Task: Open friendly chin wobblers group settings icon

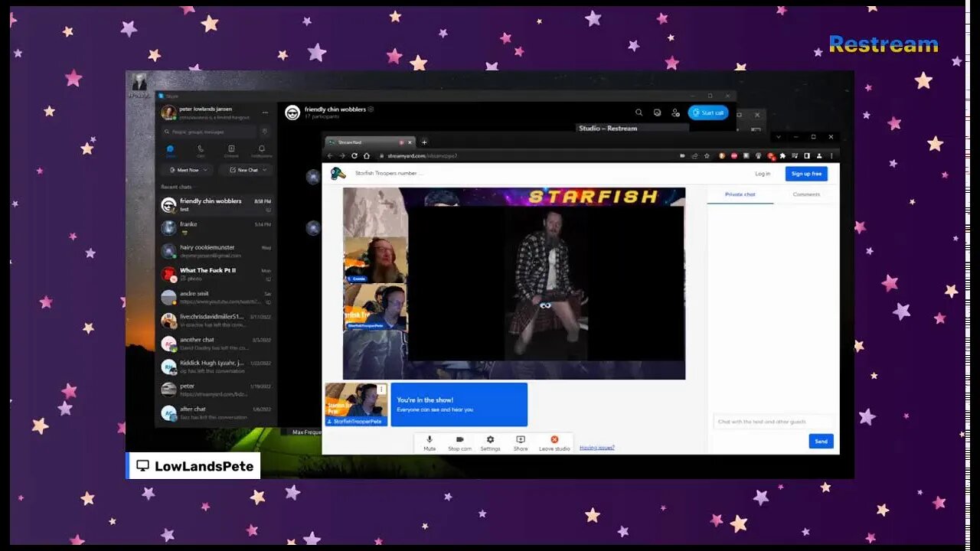Action: (x=371, y=109)
